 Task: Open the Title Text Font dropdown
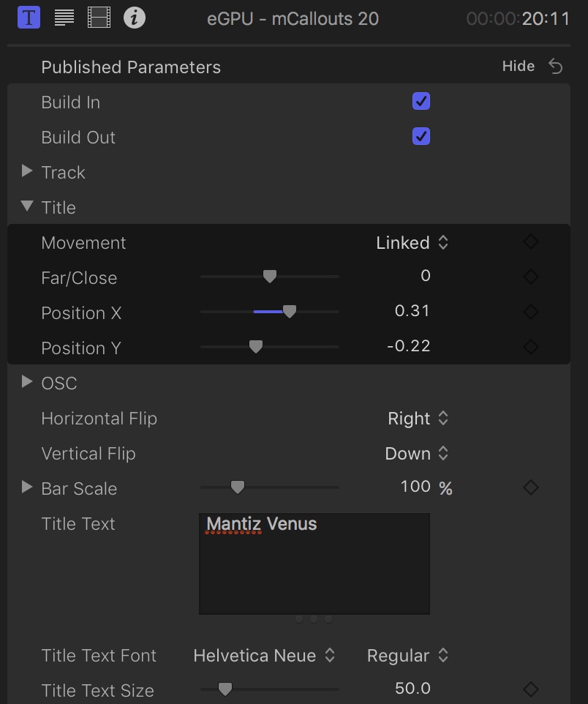264,656
